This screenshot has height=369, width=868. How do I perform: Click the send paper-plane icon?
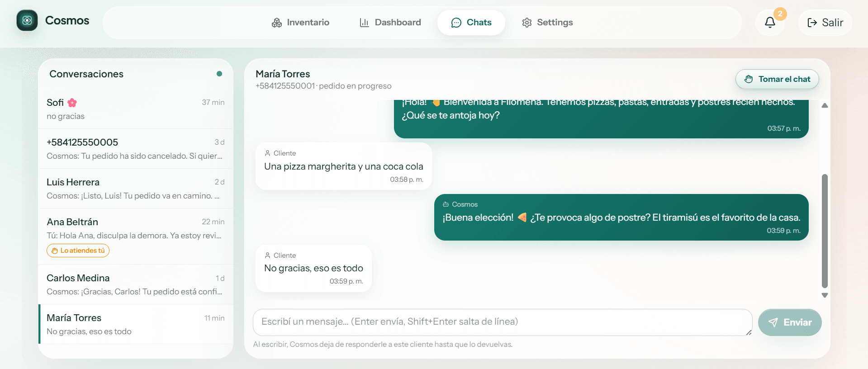(x=773, y=322)
